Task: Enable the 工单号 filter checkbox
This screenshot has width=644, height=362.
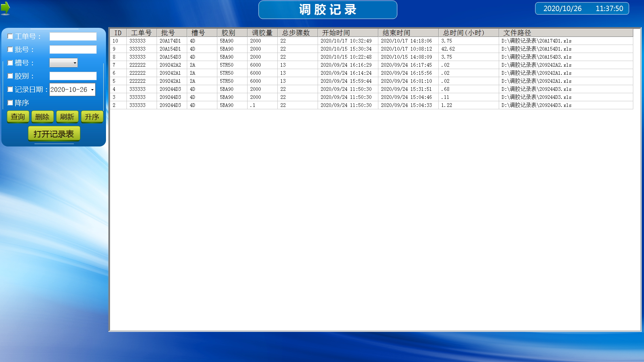Action: tap(10, 37)
